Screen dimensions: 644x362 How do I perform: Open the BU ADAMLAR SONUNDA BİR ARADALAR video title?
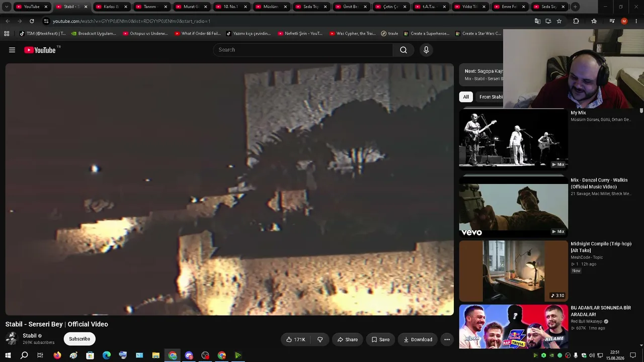[601, 311]
